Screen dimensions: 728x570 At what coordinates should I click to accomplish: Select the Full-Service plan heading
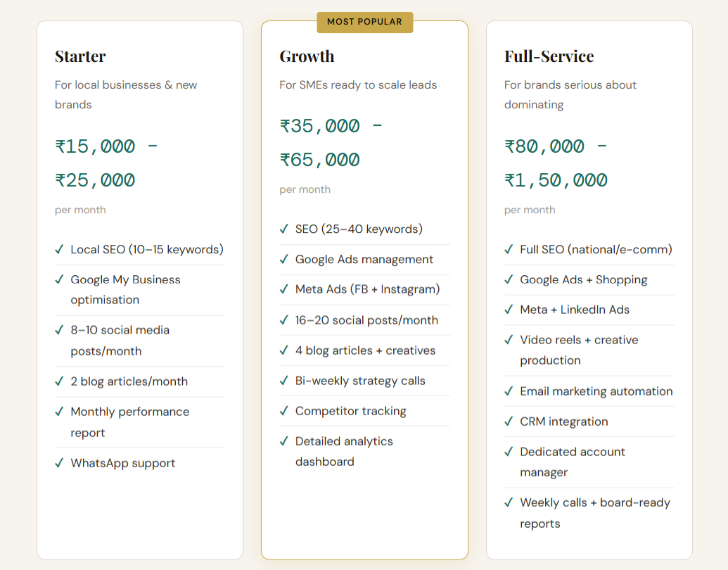(x=549, y=56)
